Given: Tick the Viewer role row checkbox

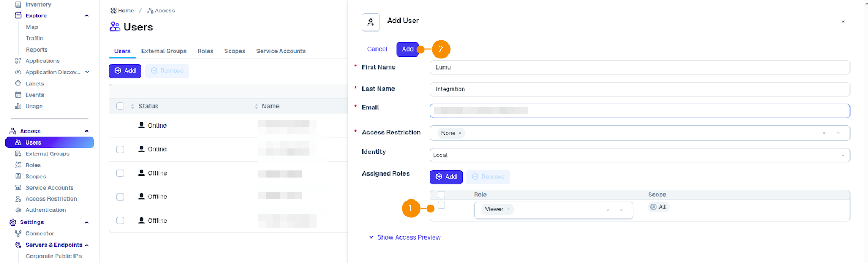Looking at the screenshot, I should [x=441, y=205].
